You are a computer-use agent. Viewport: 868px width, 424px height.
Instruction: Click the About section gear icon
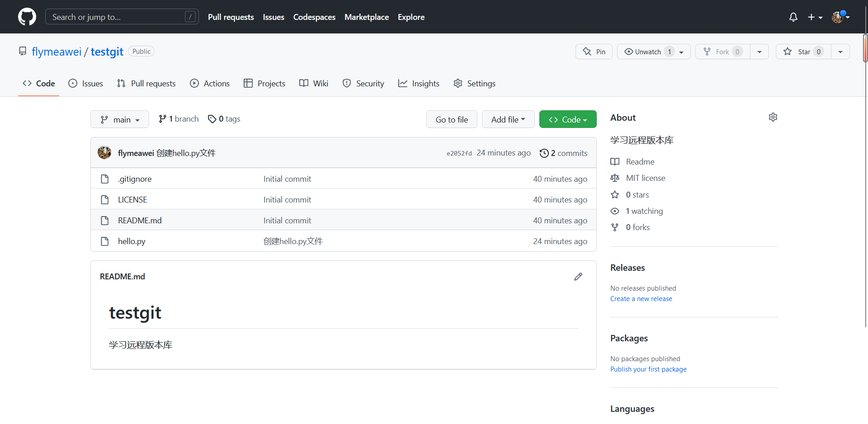pyautogui.click(x=773, y=117)
